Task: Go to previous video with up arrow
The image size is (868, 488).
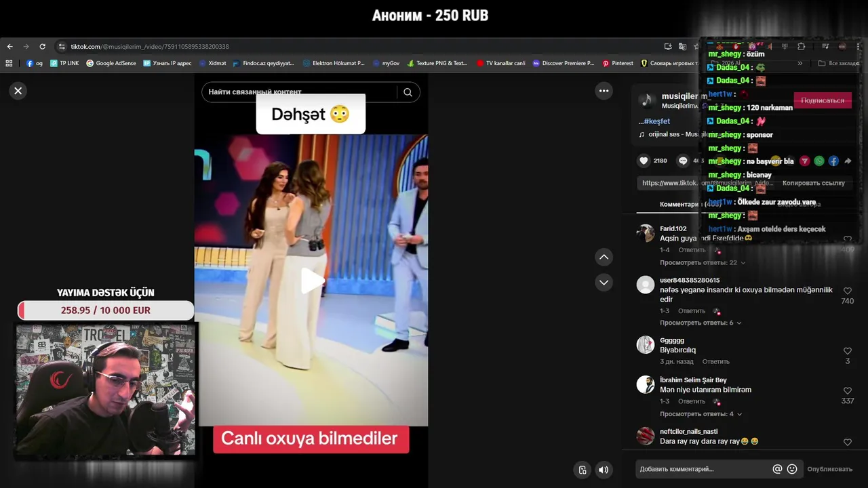Action: [604, 257]
